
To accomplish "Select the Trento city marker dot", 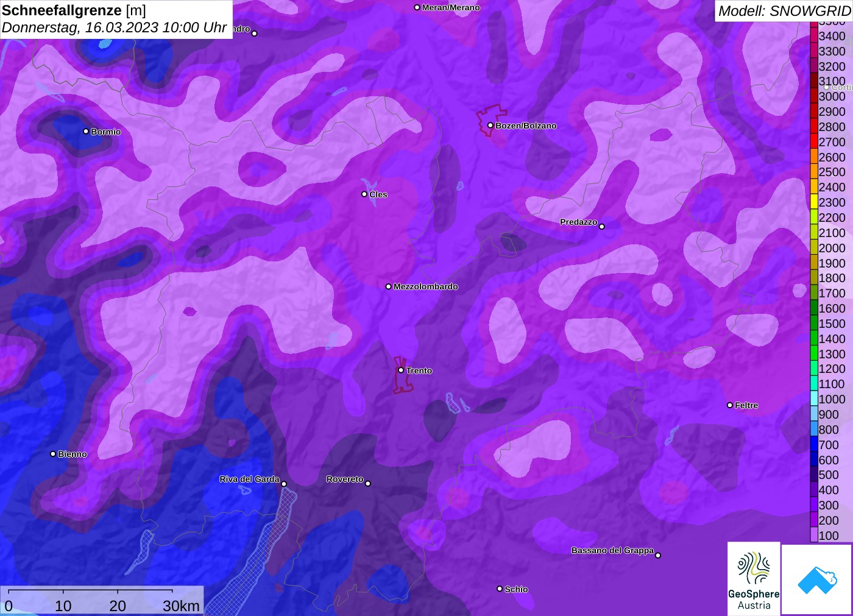I will 401,370.
